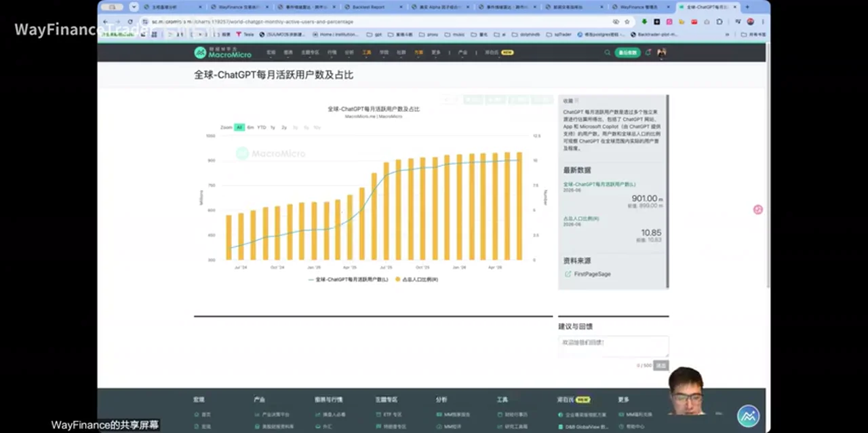Open the 主题专区 navigation menu

[x=310, y=52]
